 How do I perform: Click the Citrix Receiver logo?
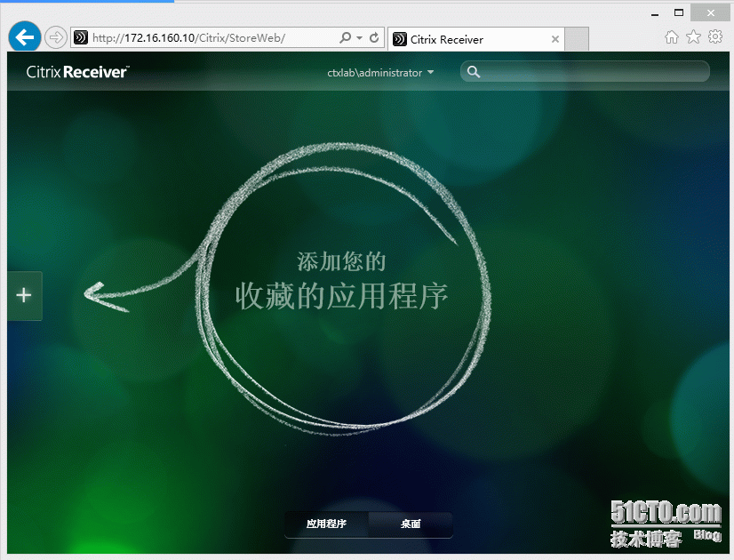(77, 72)
